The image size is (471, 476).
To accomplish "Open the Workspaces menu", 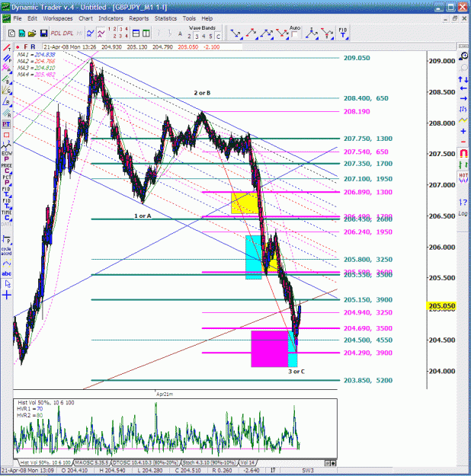I will tap(58, 18).
